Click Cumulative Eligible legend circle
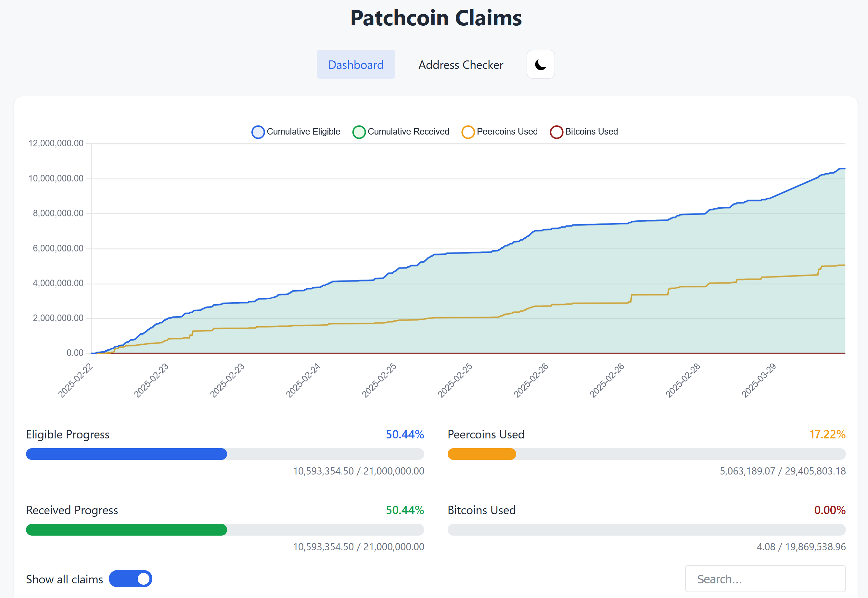868x598 pixels. [258, 132]
